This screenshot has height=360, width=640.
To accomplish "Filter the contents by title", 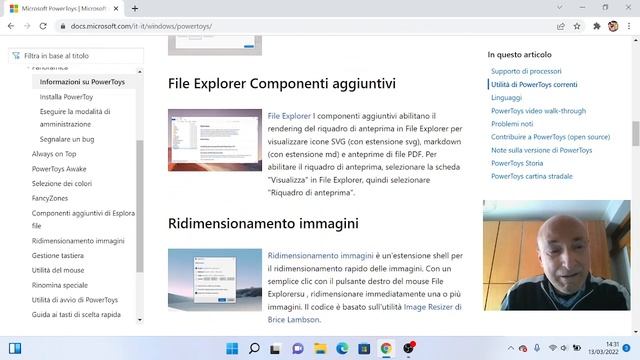I will (x=76, y=56).
